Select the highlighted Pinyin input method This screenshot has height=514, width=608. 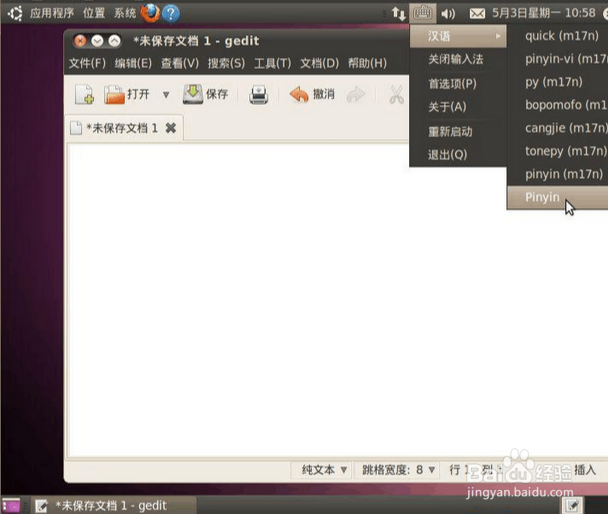point(558,197)
